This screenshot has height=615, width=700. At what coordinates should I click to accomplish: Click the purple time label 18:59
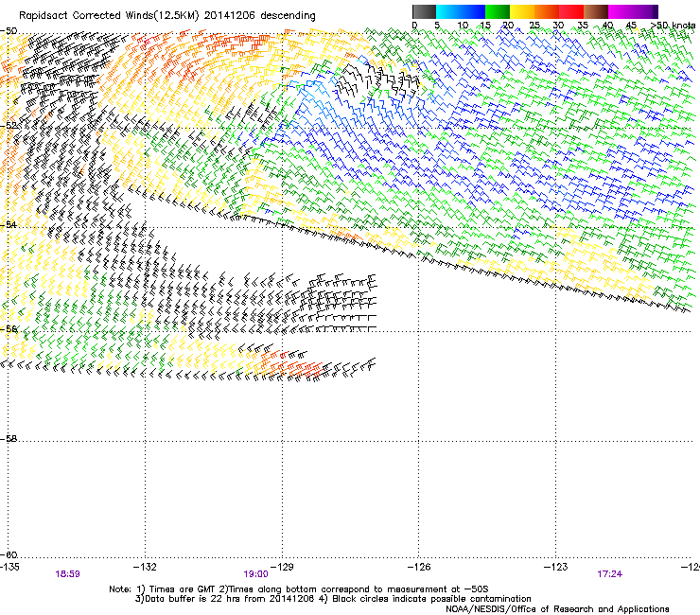(67, 574)
